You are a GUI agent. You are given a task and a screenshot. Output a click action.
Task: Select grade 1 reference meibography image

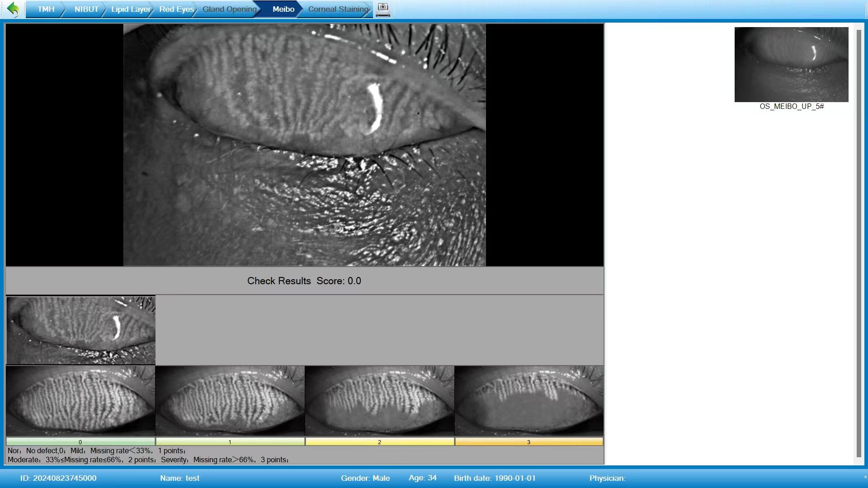[230, 401]
